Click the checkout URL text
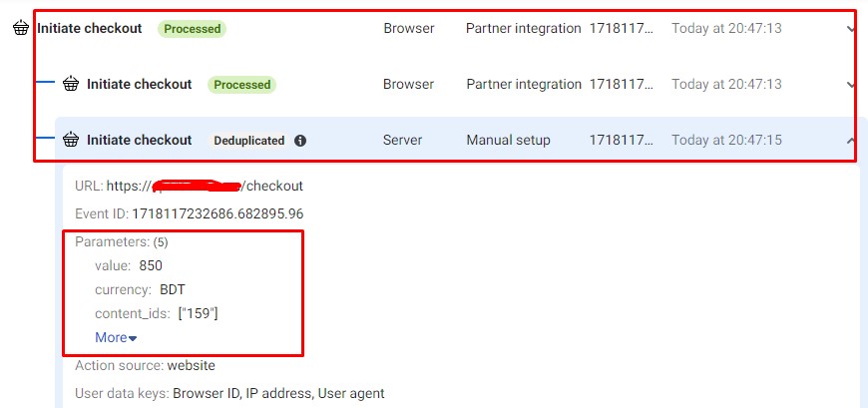The width and height of the screenshot is (868, 408). [x=205, y=186]
